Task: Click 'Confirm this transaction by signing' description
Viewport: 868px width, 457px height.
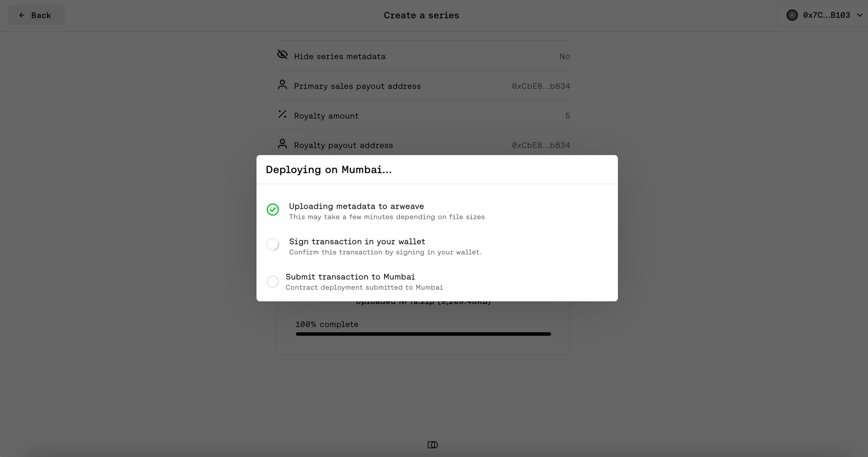Action: pos(385,252)
